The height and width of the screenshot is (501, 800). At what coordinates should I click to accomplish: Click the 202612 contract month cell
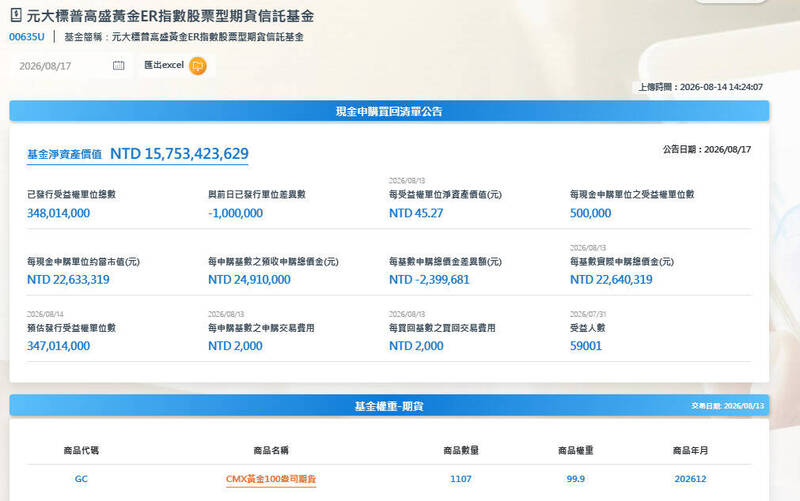pyautogui.click(x=690, y=479)
